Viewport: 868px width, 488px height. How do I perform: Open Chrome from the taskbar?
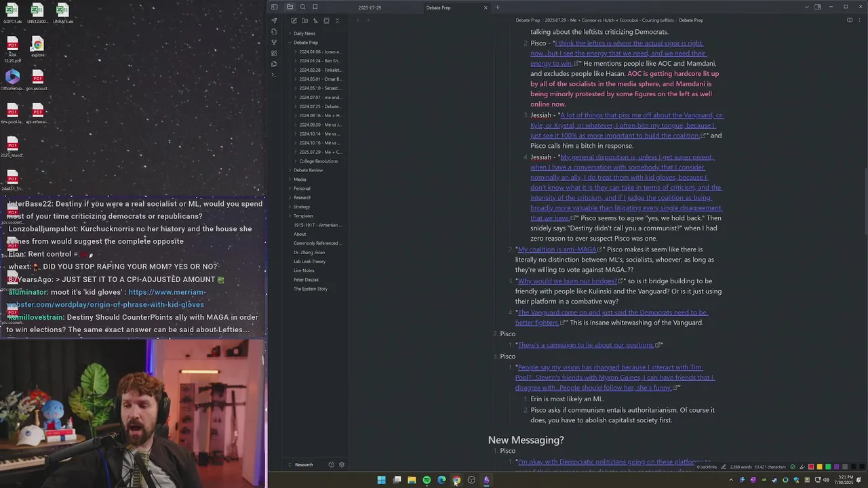click(456, 480)
